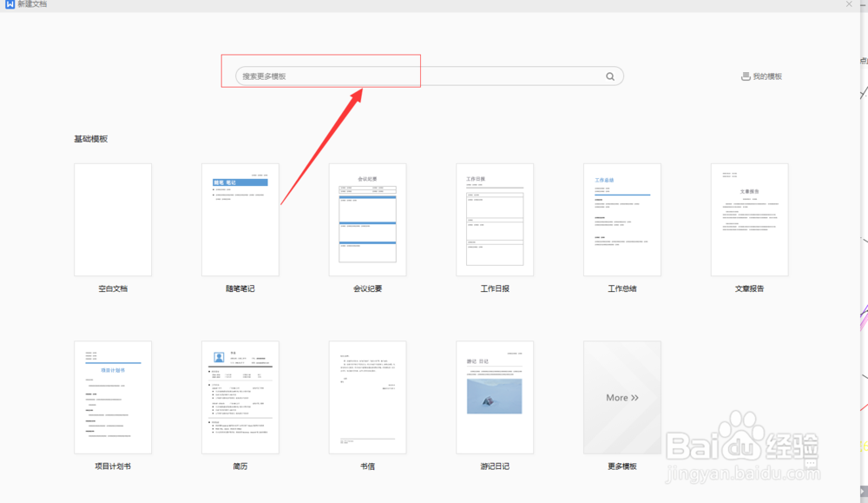This screenshot has width=868, height=503.
Task: Close the 新建文档 dialog
Action: (849, 3)
